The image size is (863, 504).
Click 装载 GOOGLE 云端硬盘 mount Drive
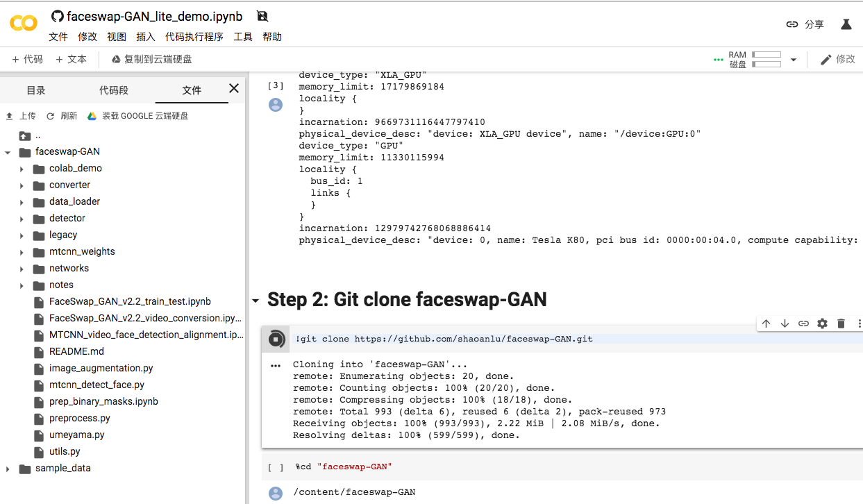[137, 116]
